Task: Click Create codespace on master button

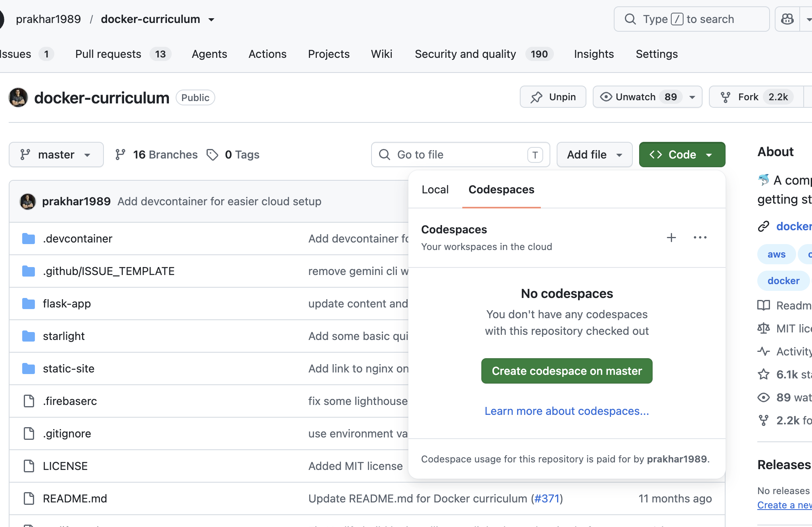Action: point(567,371)
